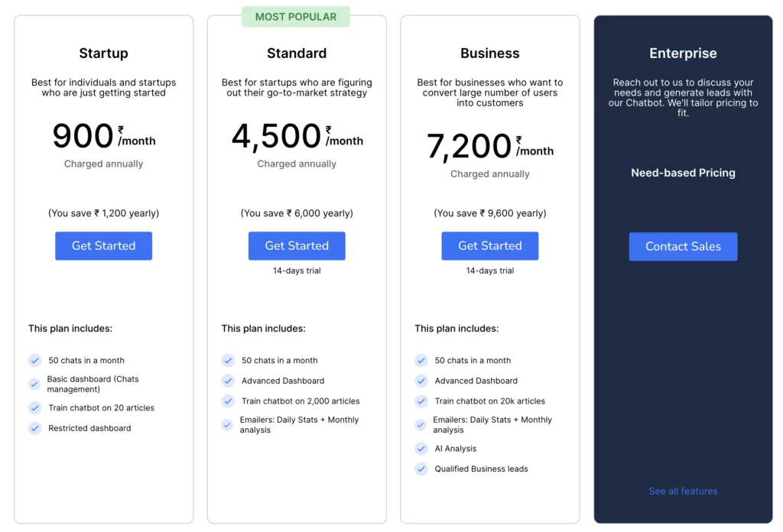Click checkmark beside Business plan Emailers feature

pyautogui.click(x=421, y=425)
